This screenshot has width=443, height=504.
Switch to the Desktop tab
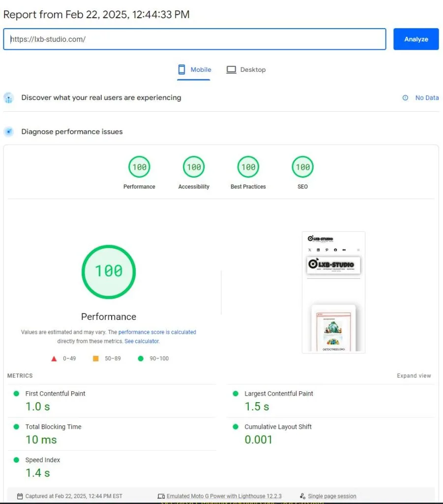[x=246, y=70]
